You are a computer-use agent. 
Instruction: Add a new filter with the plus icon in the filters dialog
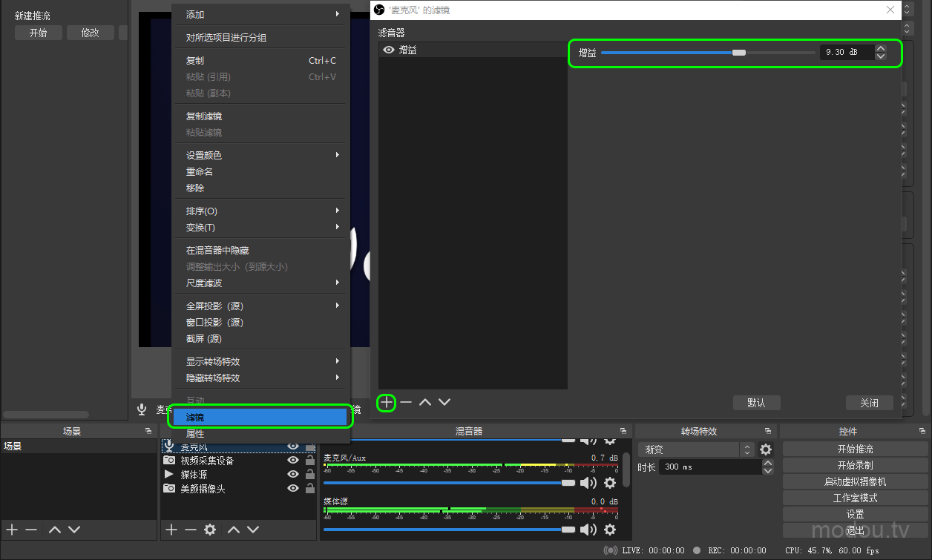click(387, 402)
